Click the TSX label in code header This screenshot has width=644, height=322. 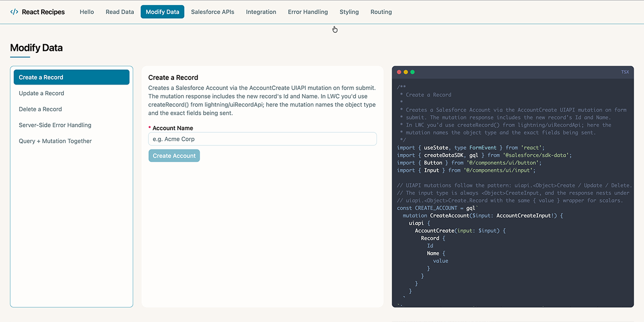click(625, 72)
